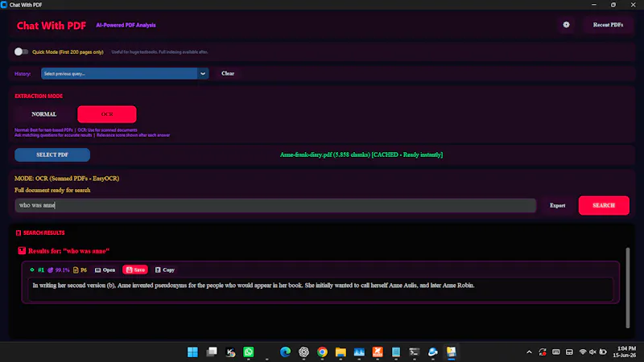Select NORMAL extraction mode
Screen dimensions: 644x362
click(44, 114)
